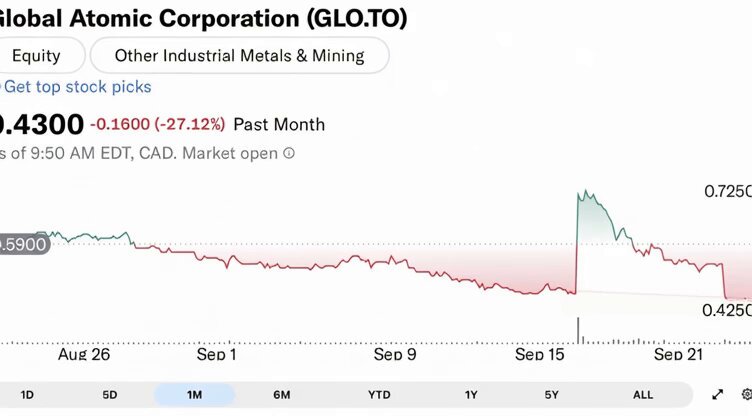The width and height of the screenshot is (752, 416).
Task: Expand chart to full screen
Action: 717,394
